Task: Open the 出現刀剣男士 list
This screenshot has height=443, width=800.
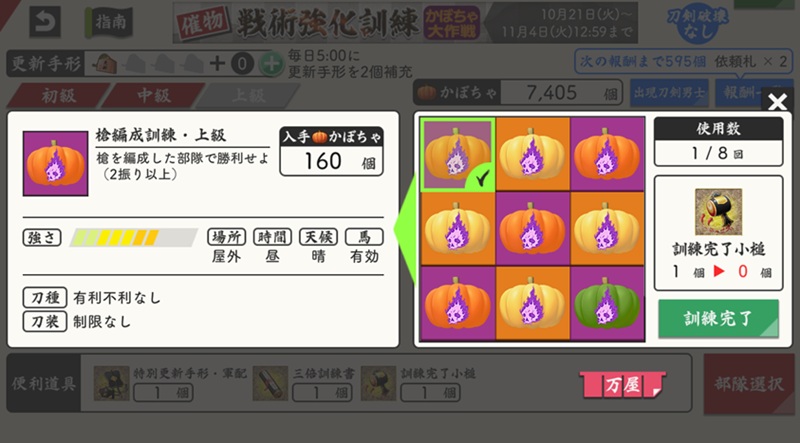Action: tap(669, 93)
